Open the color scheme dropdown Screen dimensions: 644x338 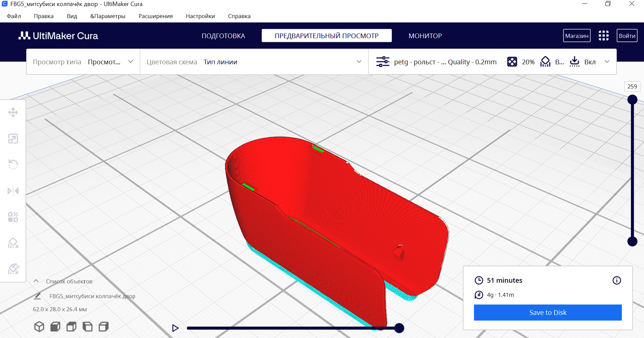254,62
